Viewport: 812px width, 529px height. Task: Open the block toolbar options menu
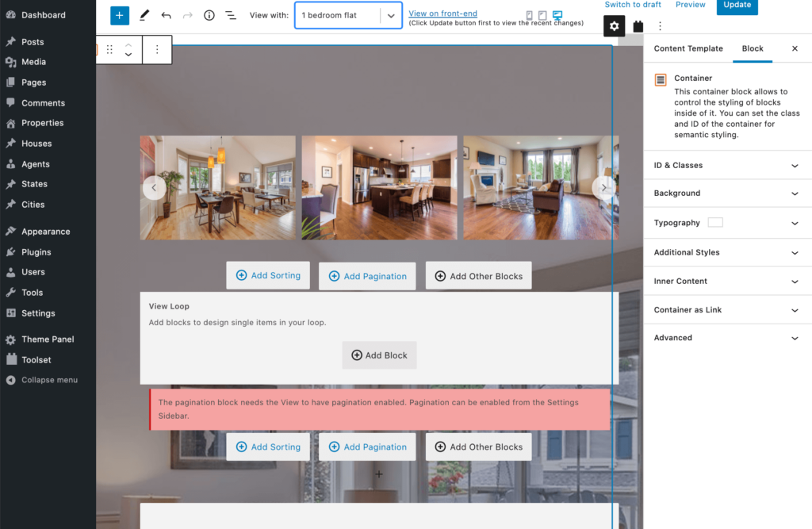157,49
